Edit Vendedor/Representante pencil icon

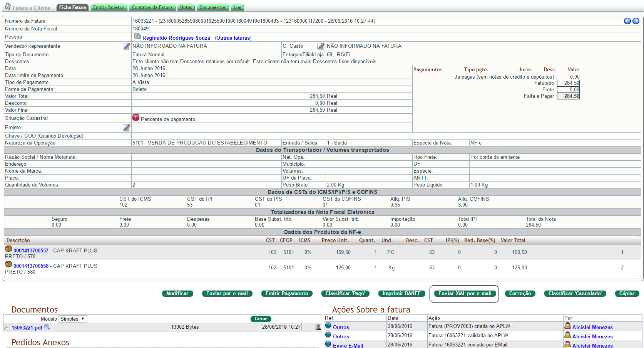126,46
